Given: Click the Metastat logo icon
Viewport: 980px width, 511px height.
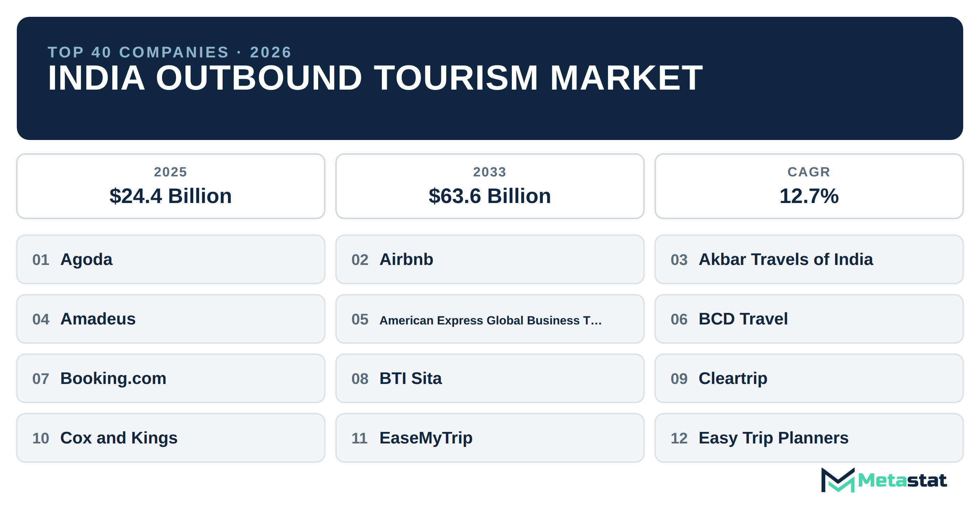Looking at the screenshot, I should (x=838, y=480).
